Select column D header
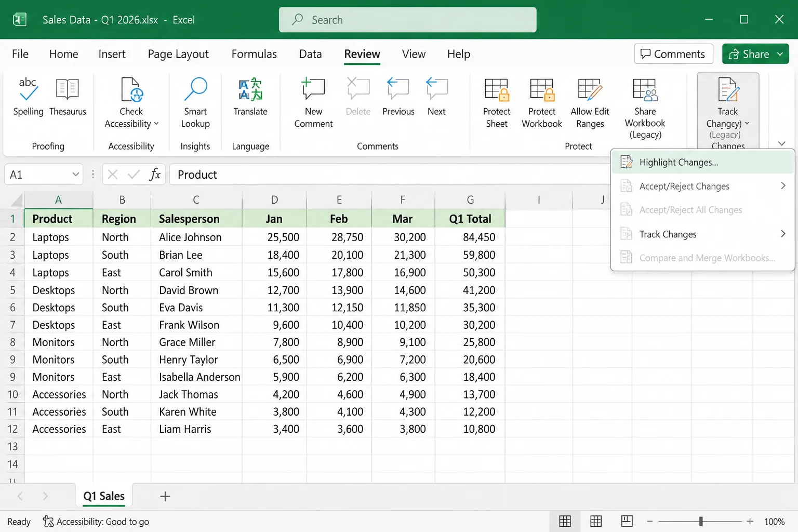Image resolution: width=798 pixels, height=532 pixels. tap(274, 200)
